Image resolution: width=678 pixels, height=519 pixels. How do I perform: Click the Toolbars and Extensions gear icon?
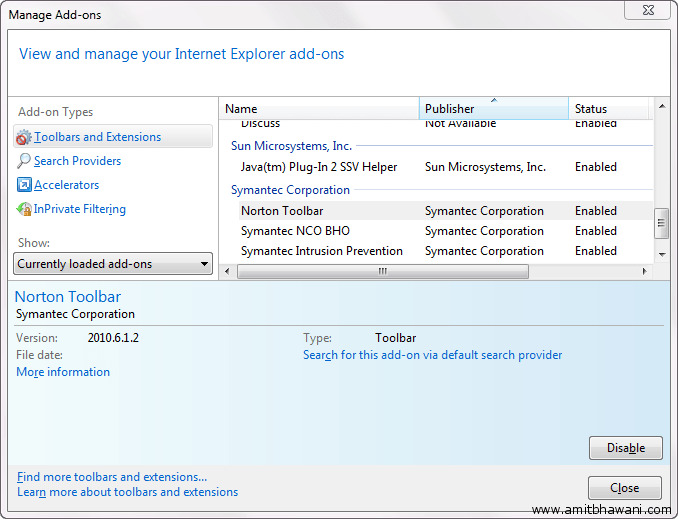pyautogui.click(x=24, y=137)
